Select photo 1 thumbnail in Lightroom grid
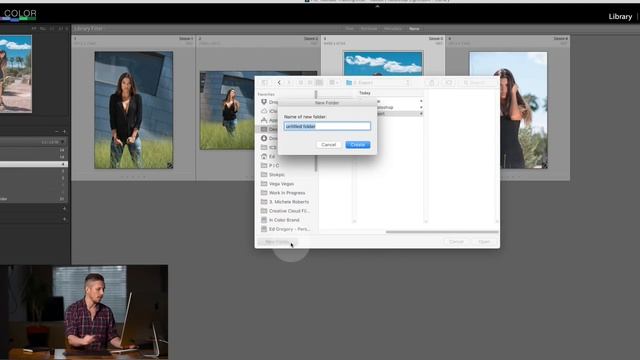Screen dimensions: 640x360 [133, 110]
